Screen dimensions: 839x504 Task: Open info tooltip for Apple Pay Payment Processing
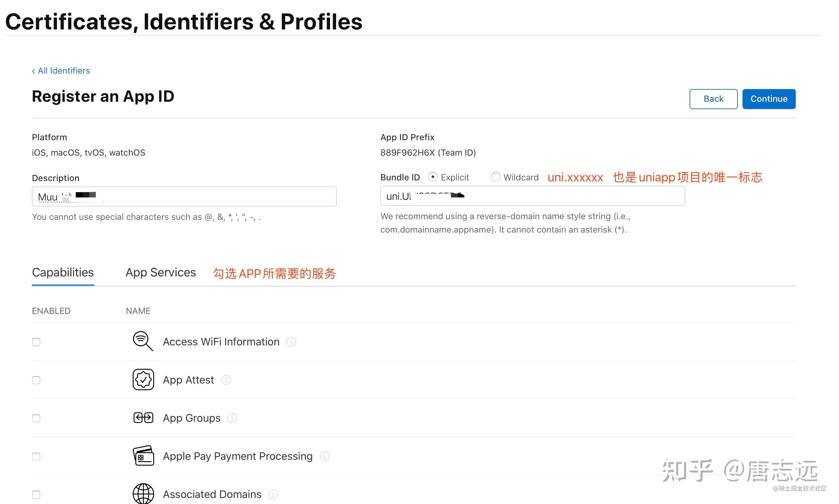[x=325, y=456]
